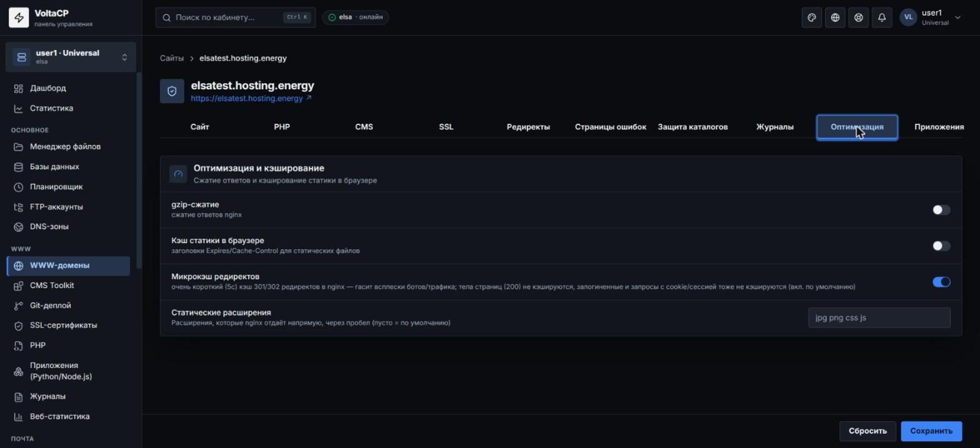Click the SSL-сертификаты shield icon
This screenshot has width=980, height=448.
(x=19, y=326)
